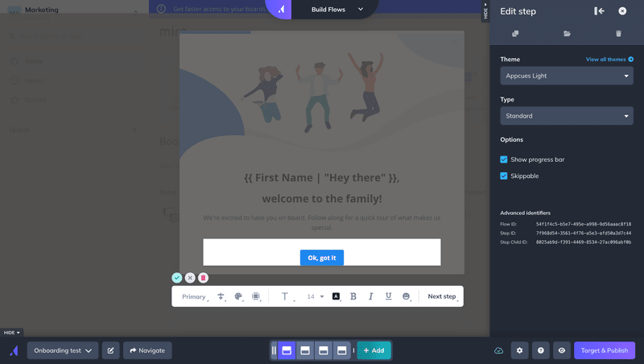Open the Primary button style menu
The image size is (644, 364).
click(x=194, y=296)
